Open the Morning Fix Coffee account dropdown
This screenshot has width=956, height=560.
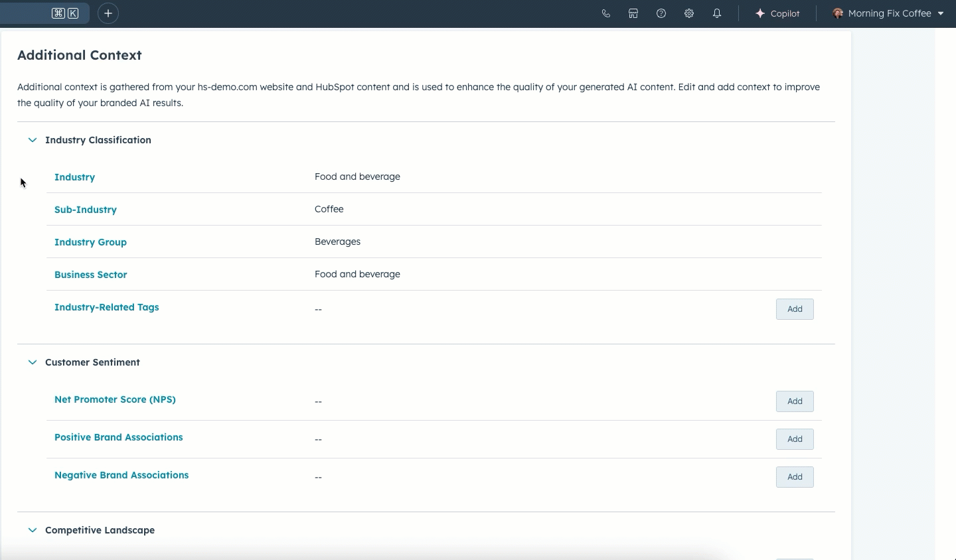pos(942,13)
